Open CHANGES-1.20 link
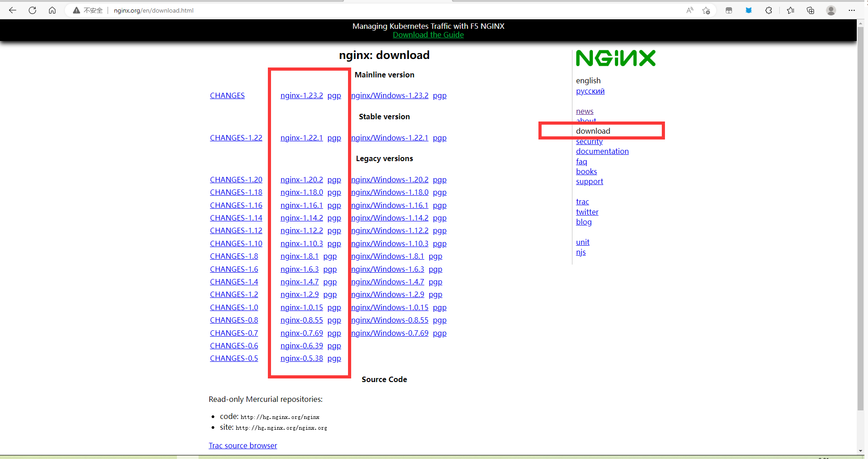This screenshot has width=868, height=459. (x=236, y=180)
